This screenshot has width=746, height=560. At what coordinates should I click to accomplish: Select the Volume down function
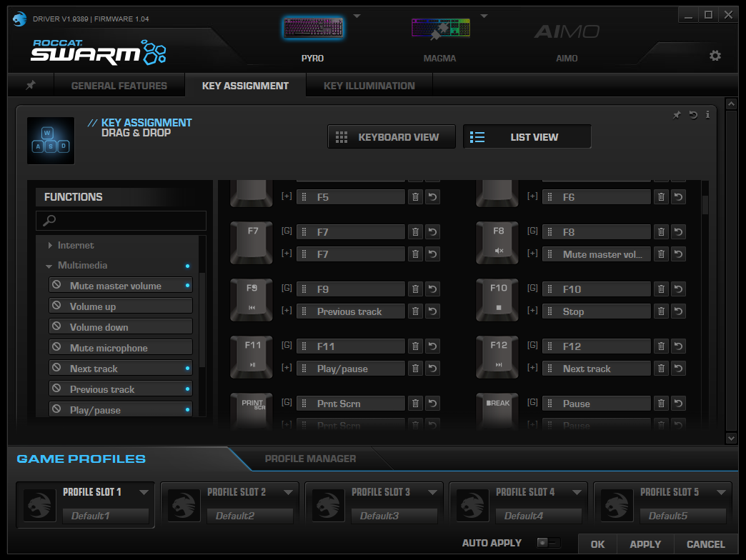tap(121, 327)
